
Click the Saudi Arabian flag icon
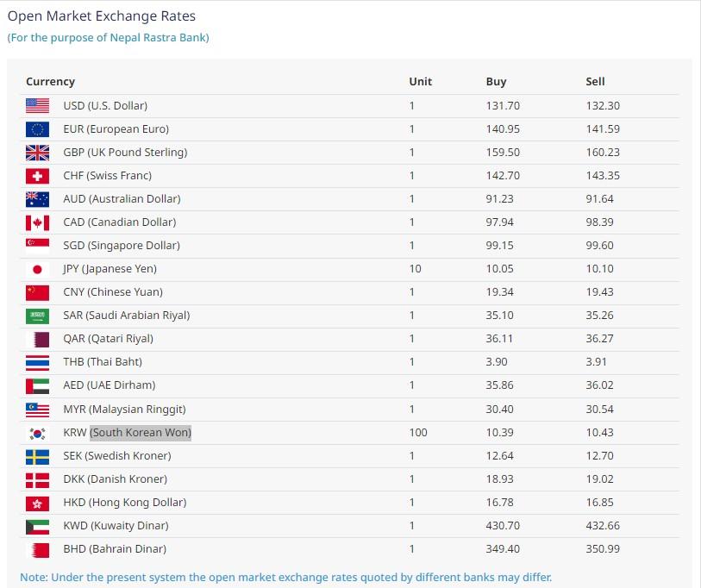pos(38,316)
